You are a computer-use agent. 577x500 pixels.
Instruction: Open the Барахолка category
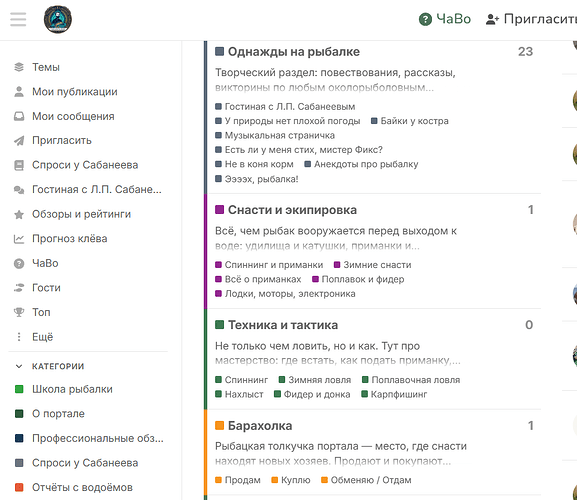click(260, 426)
